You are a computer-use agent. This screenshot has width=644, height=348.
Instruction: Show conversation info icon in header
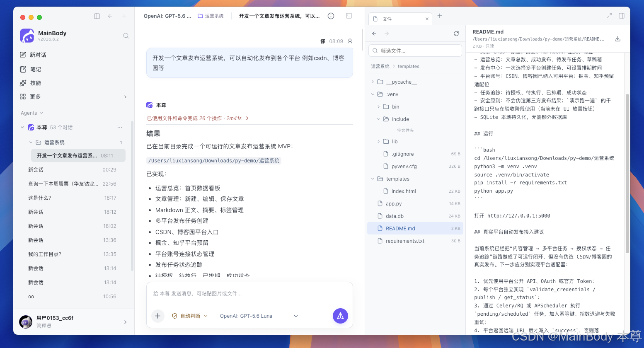[331, 16]
